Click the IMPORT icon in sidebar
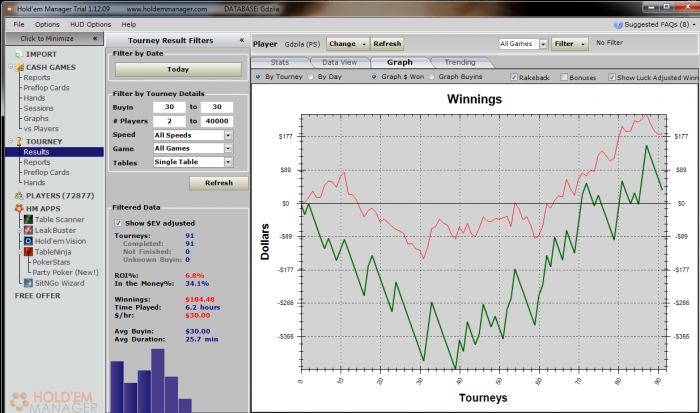This screenshot has width=700, height=413. pos(18,54)
